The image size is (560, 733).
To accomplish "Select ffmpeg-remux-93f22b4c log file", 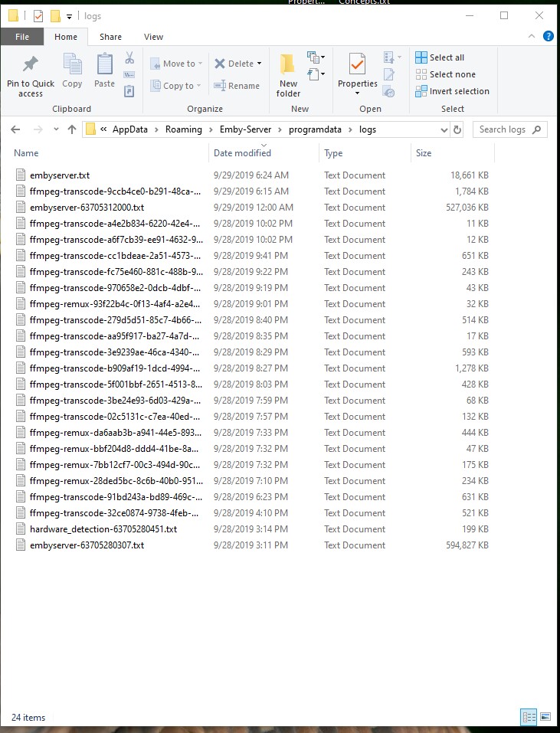I will [252, 304].
